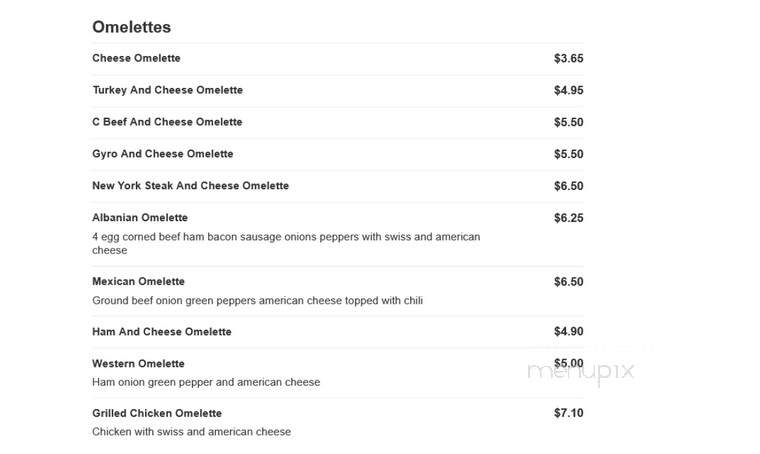Select Turkey And Cheese Omelette

[168, 90]
